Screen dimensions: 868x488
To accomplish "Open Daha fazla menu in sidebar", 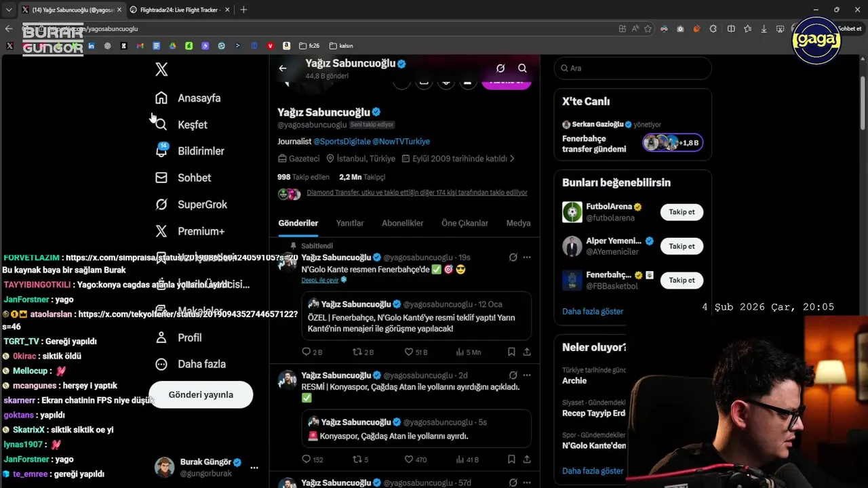I will [x=191, y=364].
